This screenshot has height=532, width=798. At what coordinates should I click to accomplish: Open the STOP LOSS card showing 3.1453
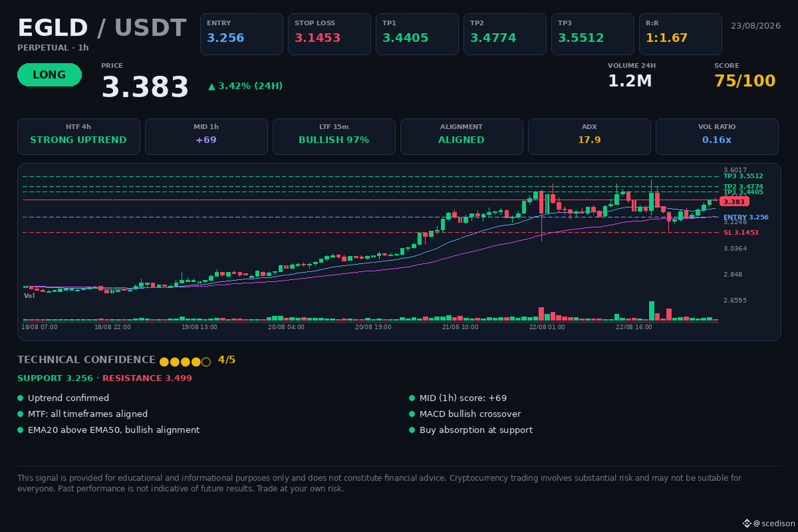click(330, 34)
